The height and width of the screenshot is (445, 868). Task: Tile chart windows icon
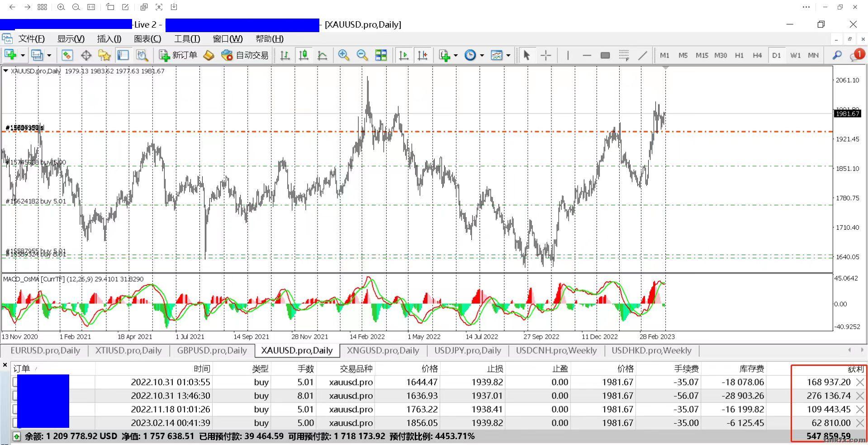point(381,55)
